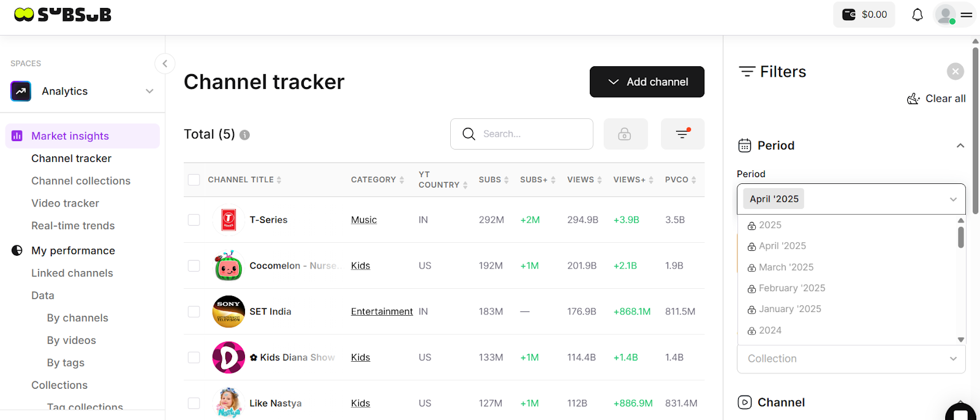Click the info icon next to Total
This screenshot has height=420, width=980.
(x=244, y=135)
